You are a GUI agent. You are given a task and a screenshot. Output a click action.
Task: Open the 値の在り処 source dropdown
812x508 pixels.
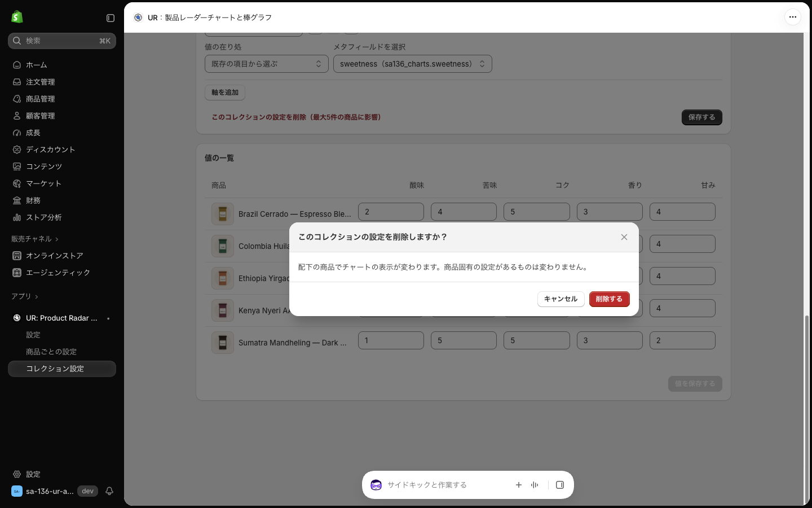coord(267,64)
